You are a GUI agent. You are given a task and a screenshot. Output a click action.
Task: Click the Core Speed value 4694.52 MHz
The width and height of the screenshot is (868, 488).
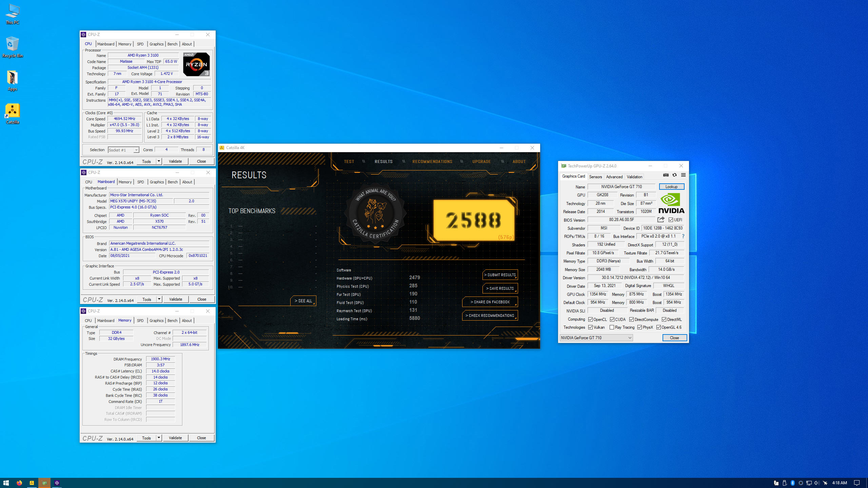(x=124, y=119)
